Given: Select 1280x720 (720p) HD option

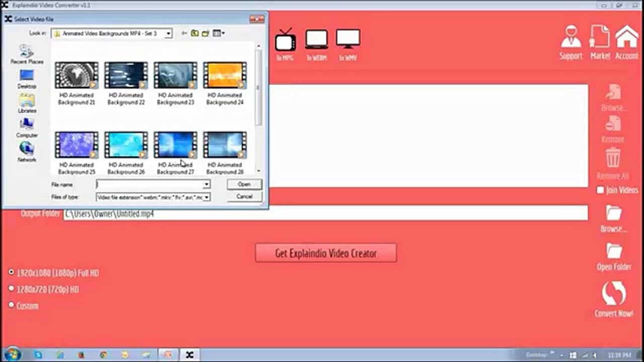Looking at the screenshot, I should tap(12, 289).
